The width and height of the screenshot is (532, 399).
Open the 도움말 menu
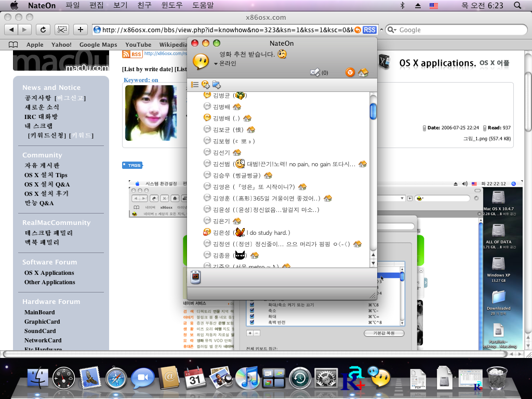203,5
